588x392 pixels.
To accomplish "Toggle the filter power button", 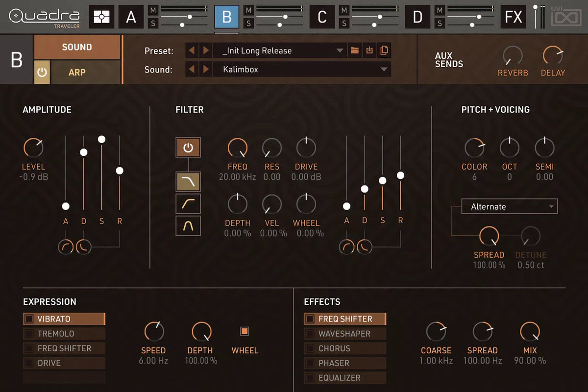I will coord(188,147).
